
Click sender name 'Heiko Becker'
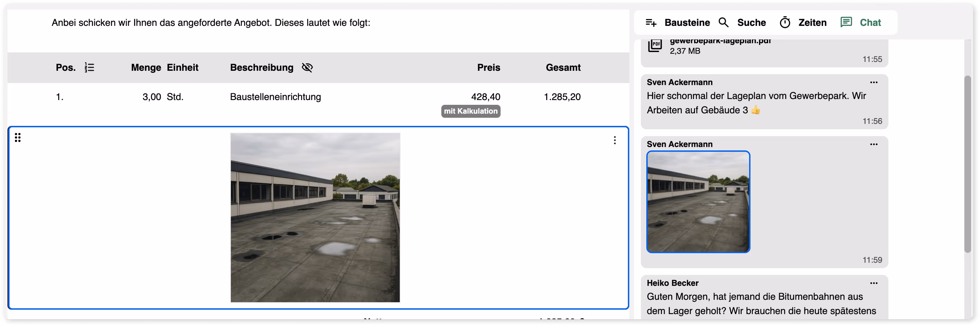pyautogui.click(x=673, y=283)
